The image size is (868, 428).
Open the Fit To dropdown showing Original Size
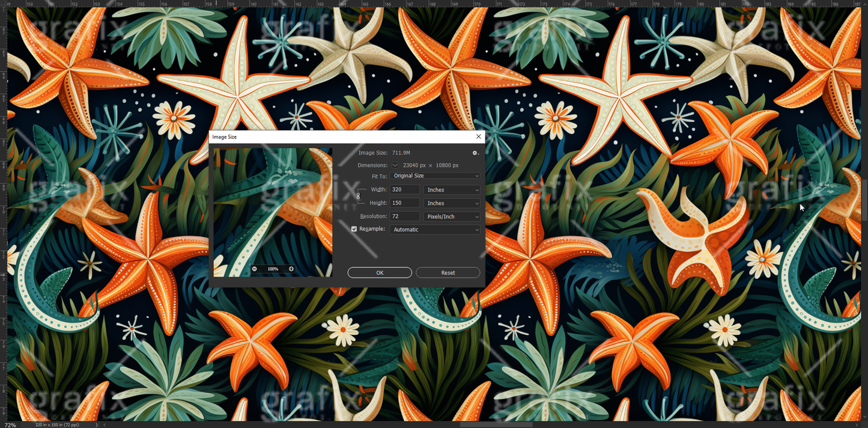pyautogui.click(x=434, y=176)
